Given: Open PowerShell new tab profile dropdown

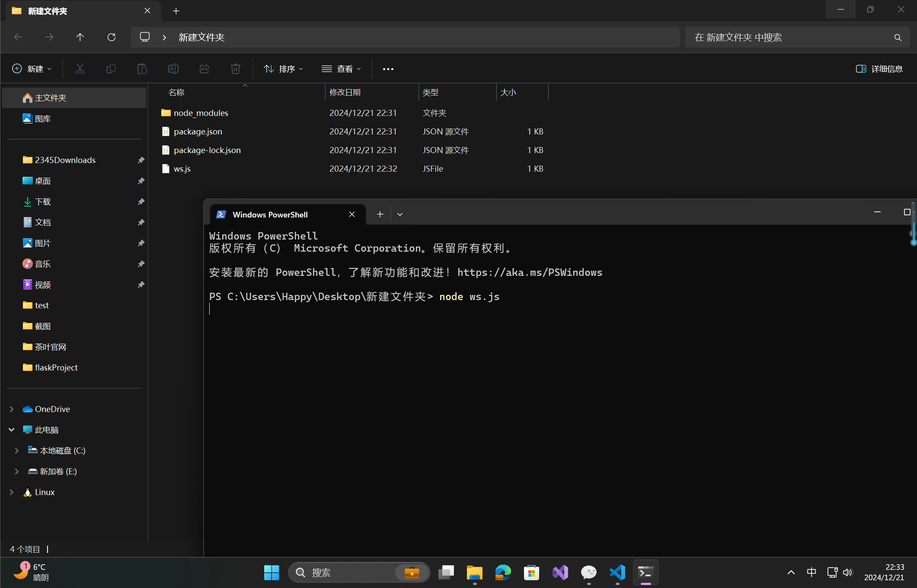Looking at the screenshot, I should point(400,214).
